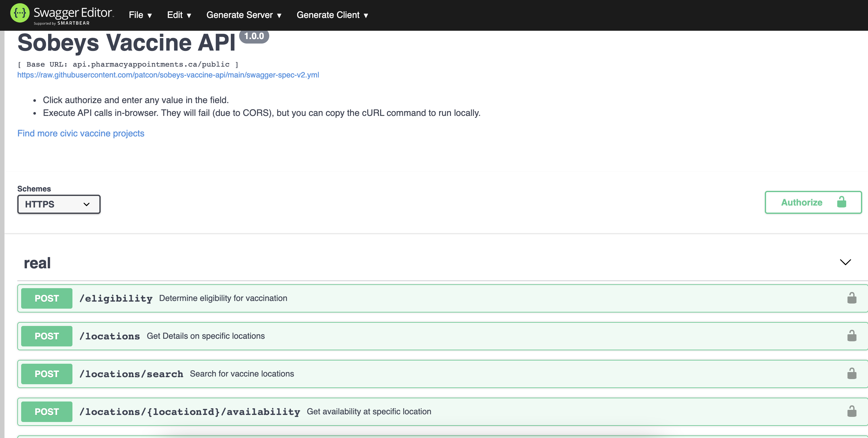Click the padlock icon inside the Authorize button
868x438 pixels.
click(841, 202)
